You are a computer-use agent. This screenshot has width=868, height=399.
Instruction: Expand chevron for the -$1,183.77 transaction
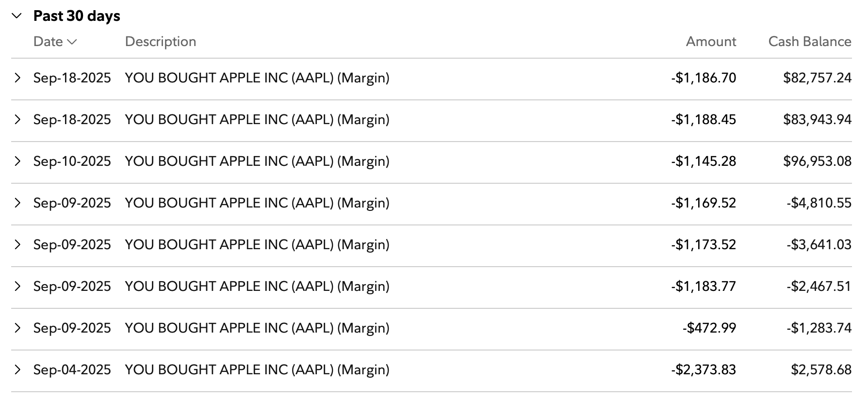pos(17,287)
